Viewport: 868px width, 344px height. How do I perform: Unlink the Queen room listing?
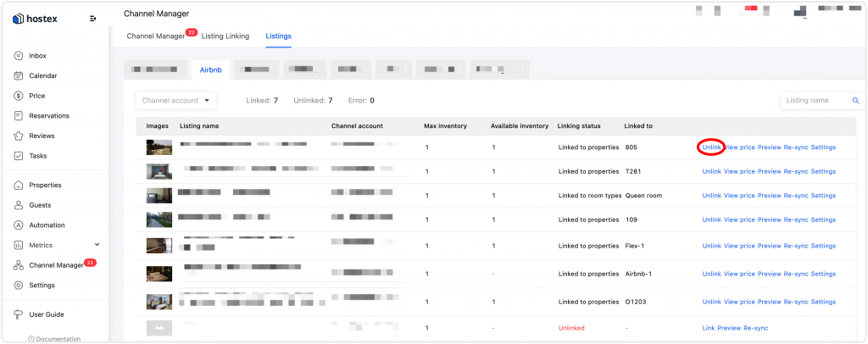click(711, 195)
